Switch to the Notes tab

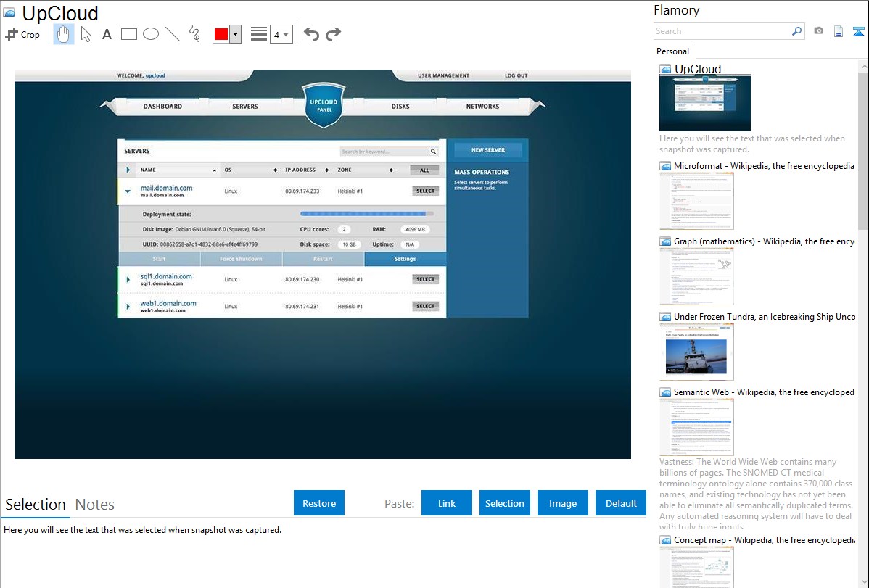click(x=95, y=505)
